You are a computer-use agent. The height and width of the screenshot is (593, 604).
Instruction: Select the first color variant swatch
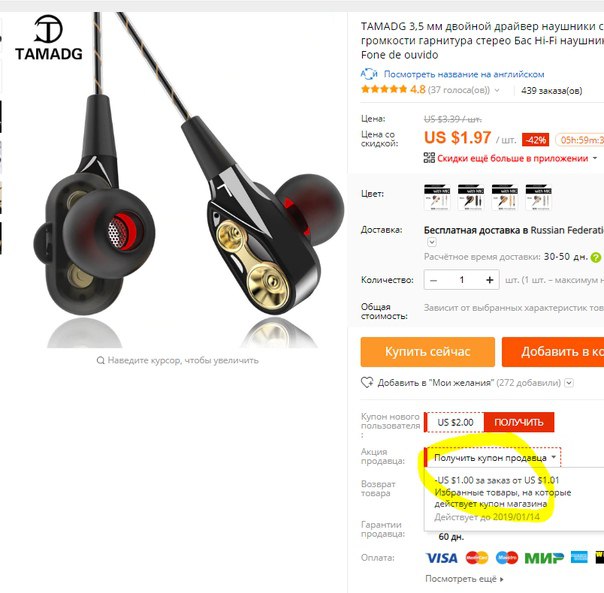coord(437,197)
